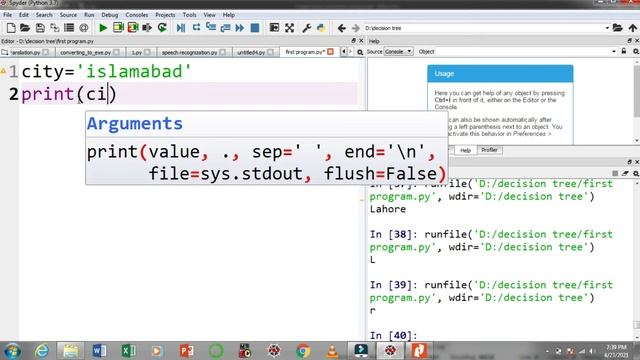Screen dimensions: 640x360
Task: Click the @ symbol toolbar icon
Action: (x=84, y=28)
